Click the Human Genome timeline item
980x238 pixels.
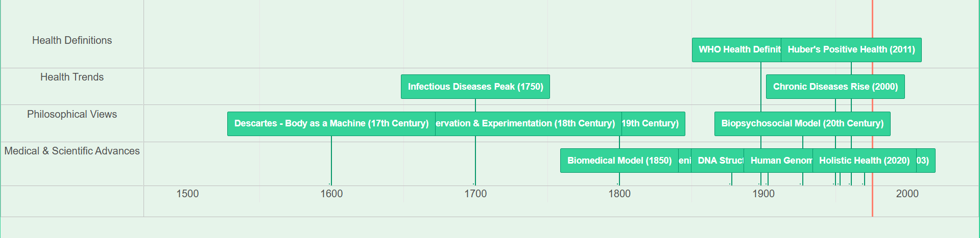[778, 161]
